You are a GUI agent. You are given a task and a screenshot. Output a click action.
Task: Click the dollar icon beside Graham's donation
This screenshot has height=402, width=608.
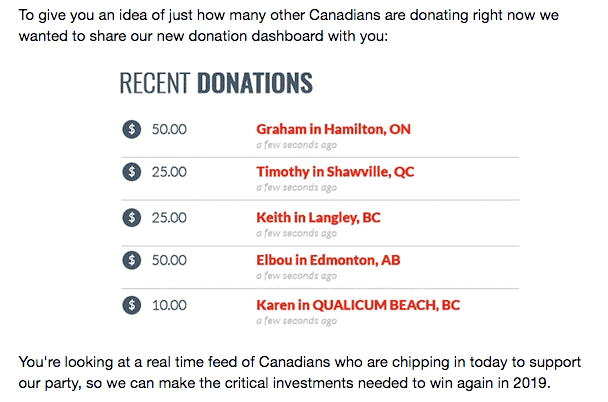pyautogui.click(x=131, y=129)
